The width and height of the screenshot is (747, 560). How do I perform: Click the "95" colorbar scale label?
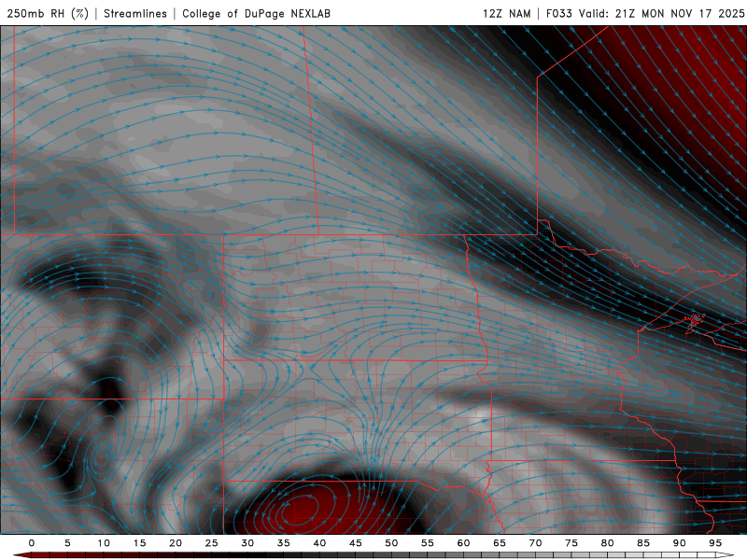[x=715, y=543]
